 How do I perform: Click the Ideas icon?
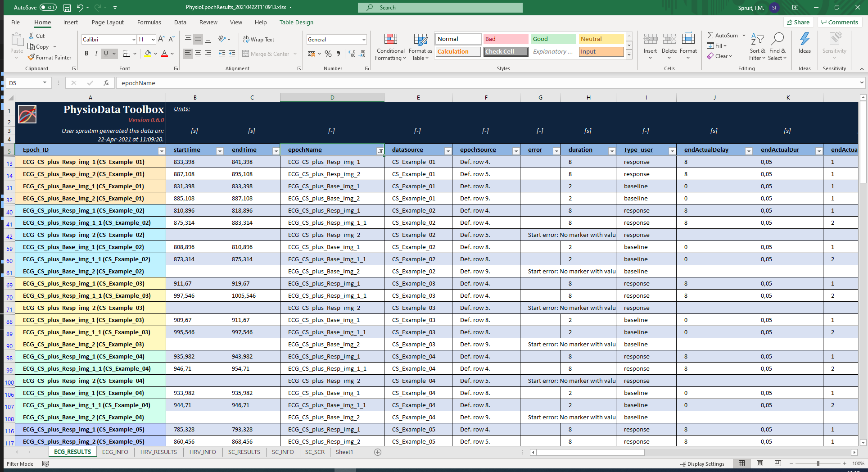point(804,44)
